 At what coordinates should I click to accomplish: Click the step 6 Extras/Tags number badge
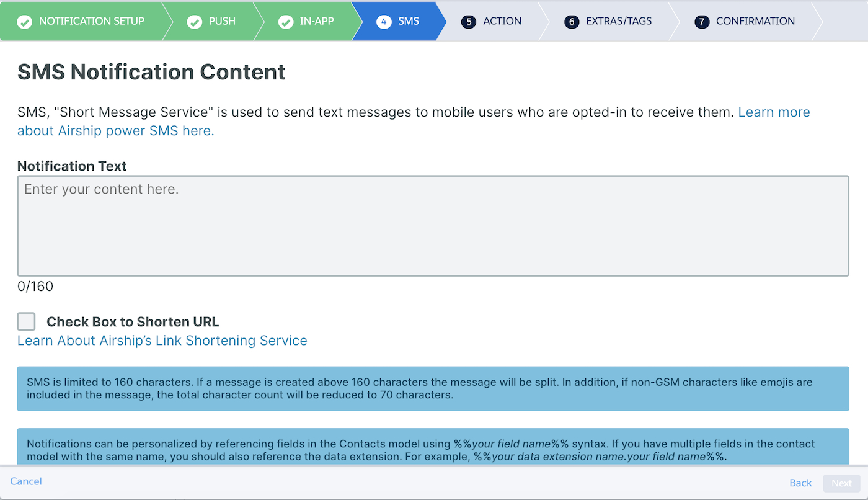point(572,22)
